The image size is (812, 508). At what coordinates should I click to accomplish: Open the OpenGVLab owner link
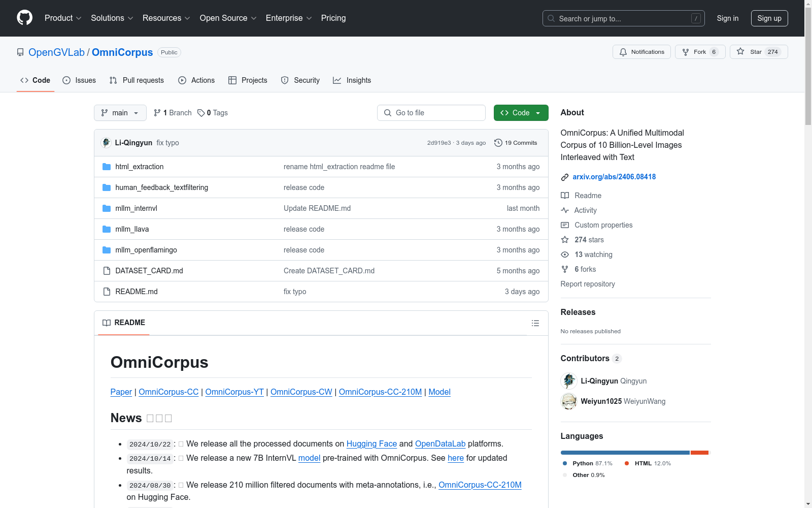pos(56,52)
